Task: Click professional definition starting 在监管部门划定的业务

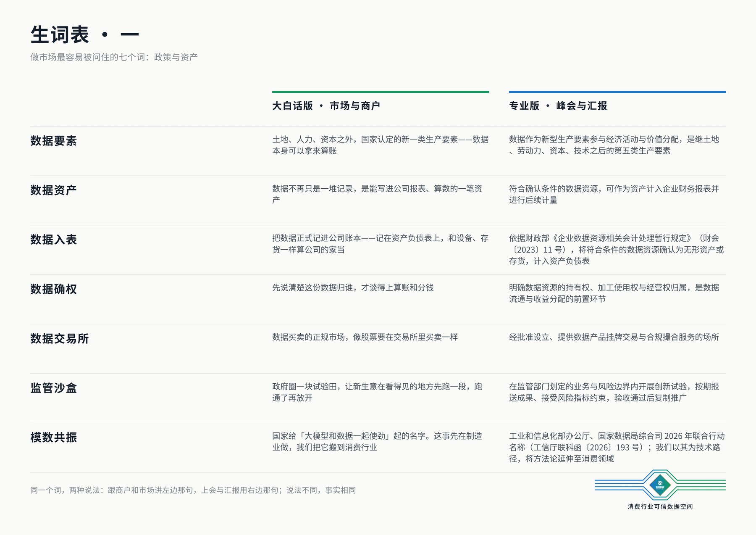Action: click(x=614, y=392)
